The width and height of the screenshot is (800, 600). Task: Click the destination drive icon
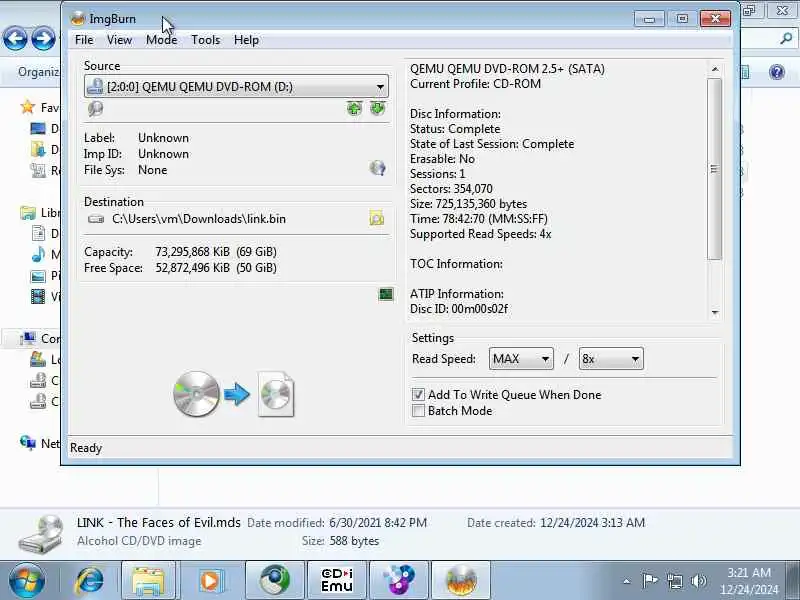(x=96, y=219)
